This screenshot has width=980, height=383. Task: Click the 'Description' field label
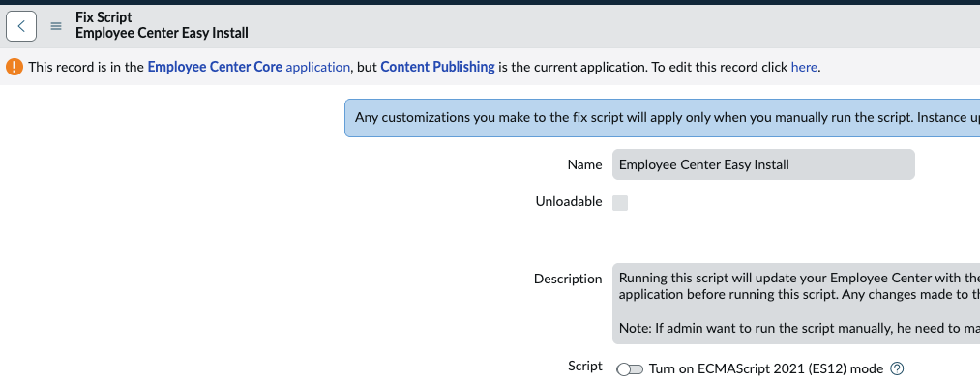click(x=568, y=279)
